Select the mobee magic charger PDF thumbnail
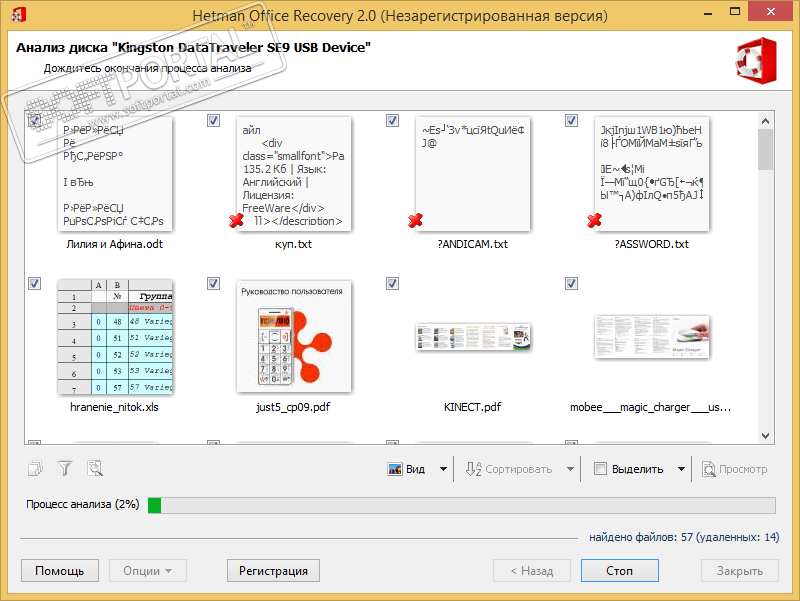Screen dimensions: 800x601 652,337
